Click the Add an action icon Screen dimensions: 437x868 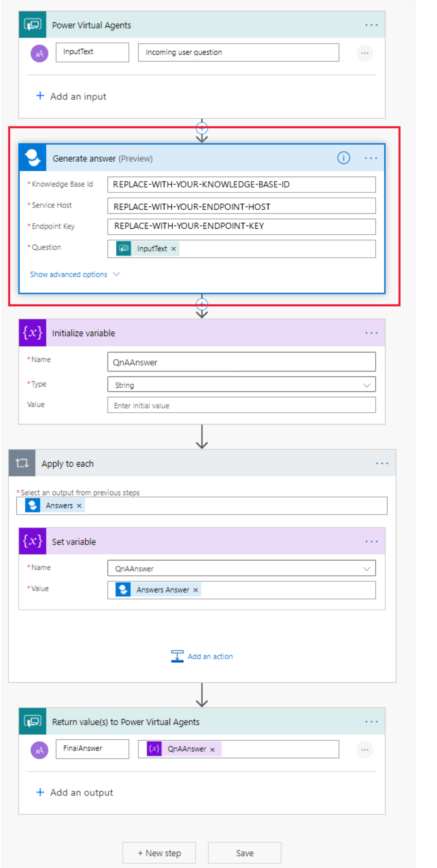tap(177, 656)
